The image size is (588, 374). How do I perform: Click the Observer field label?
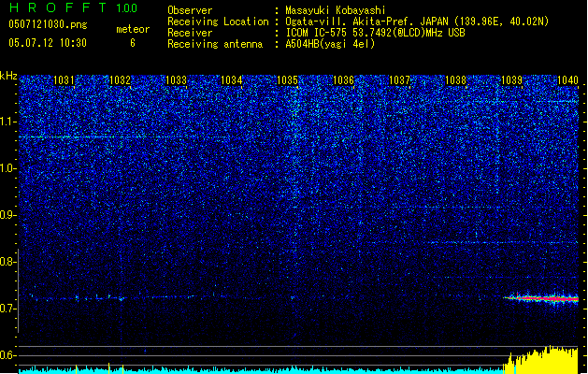point(190,10)
